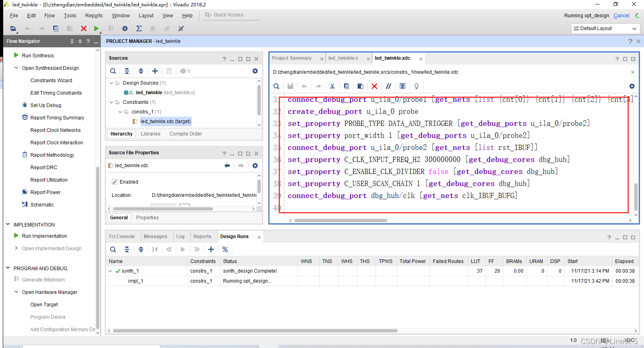This screenshot has height=348, width=644.
Task: Click percent icon in Design Runs
Action: (x=225, y=249)
